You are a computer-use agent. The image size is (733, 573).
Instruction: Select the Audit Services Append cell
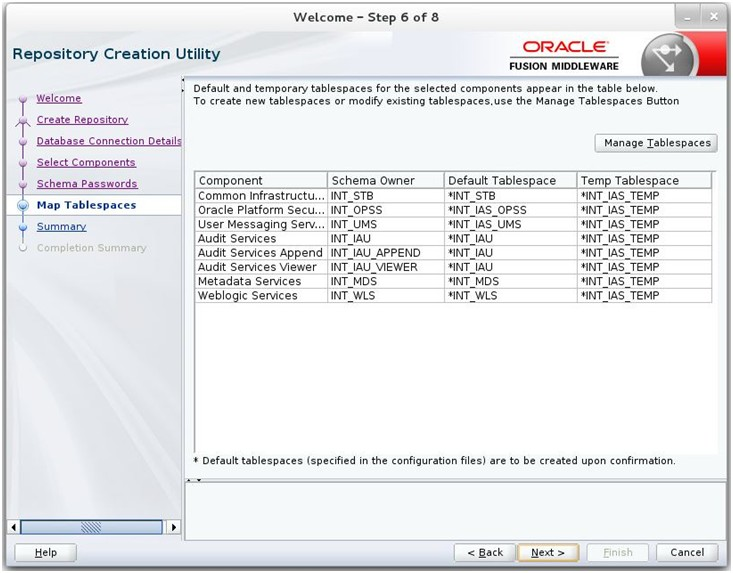(261, 253)
